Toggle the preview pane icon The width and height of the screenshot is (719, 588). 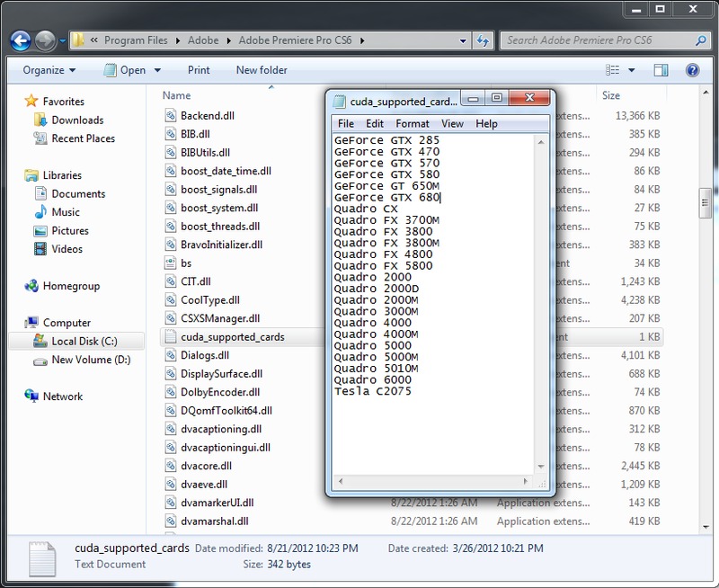click(x=661, y=70)
